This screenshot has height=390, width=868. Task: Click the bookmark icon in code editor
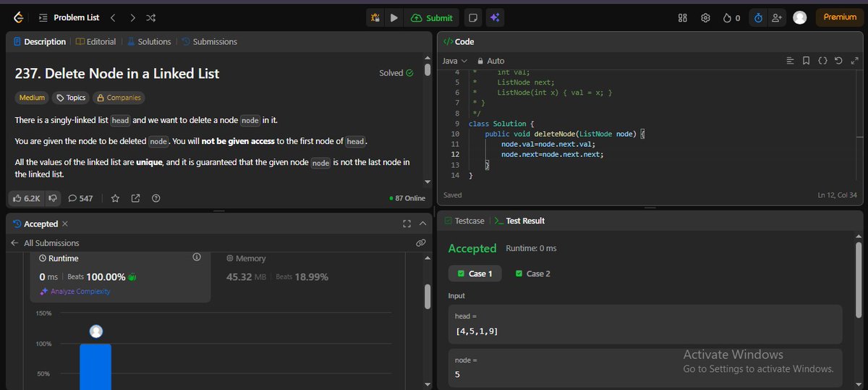[x=807, y=61]
